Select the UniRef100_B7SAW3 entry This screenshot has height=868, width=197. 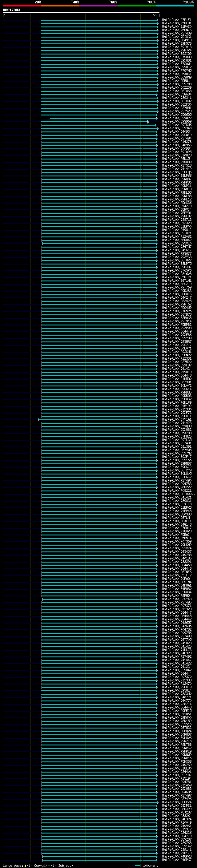click(176, 57)
